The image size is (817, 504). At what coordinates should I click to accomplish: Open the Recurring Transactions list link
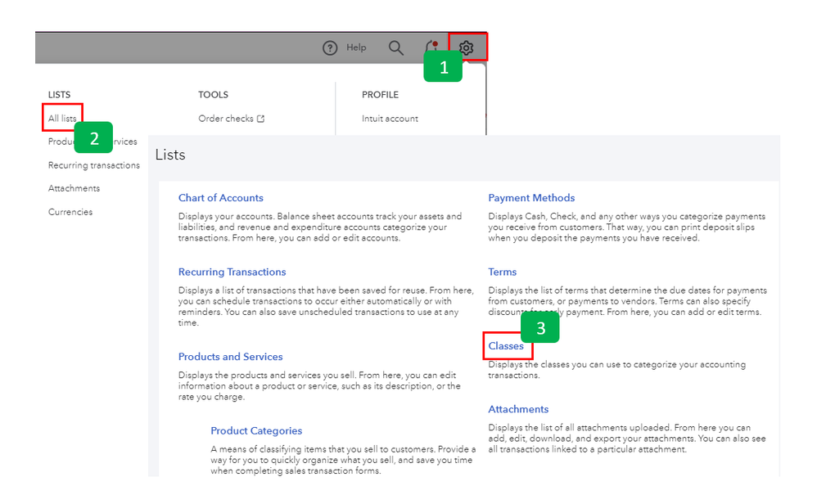[x=232, y=272]
